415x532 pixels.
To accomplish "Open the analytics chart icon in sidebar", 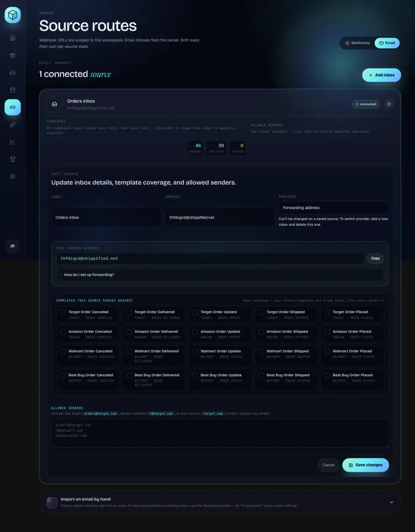I will [12, 142].
